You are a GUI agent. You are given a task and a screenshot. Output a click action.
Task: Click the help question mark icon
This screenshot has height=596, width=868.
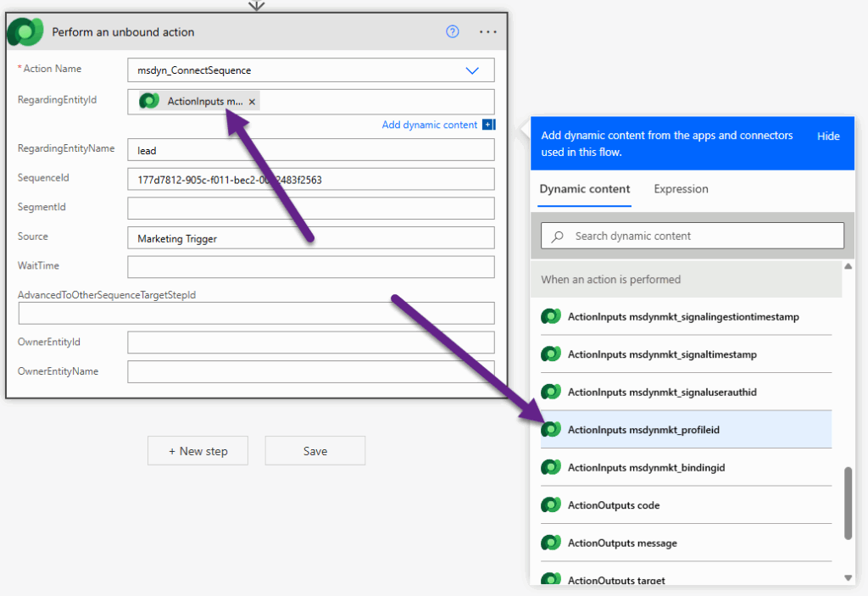click(x=453, y=31)
